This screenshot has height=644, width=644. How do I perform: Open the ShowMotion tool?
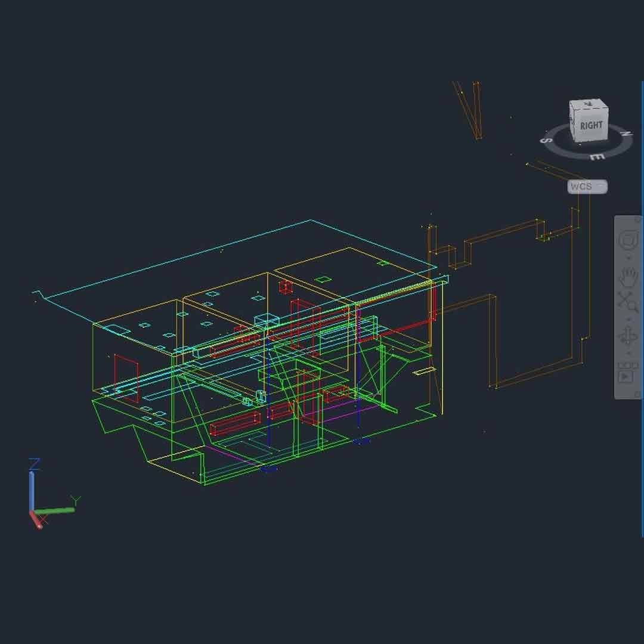coord(627,373)
